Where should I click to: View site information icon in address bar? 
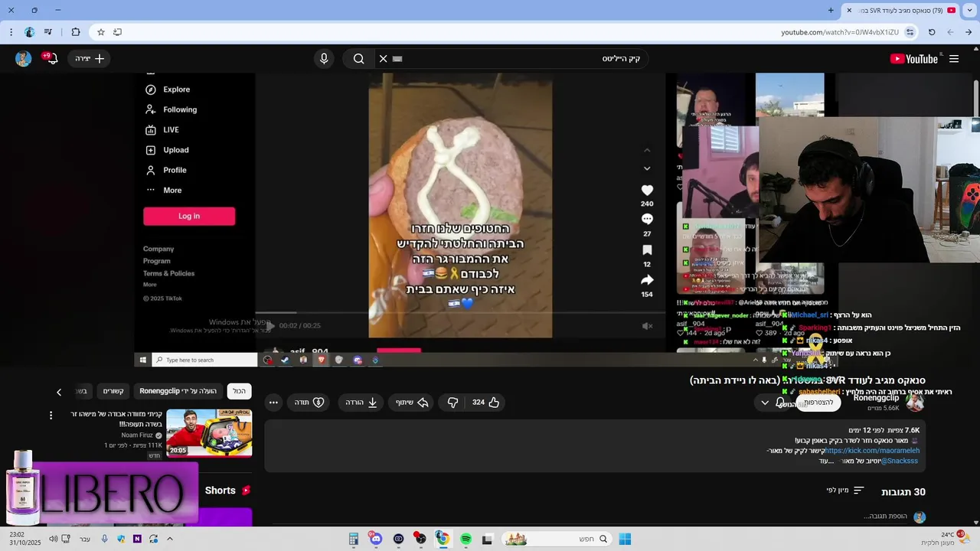(x=910, y=32)
